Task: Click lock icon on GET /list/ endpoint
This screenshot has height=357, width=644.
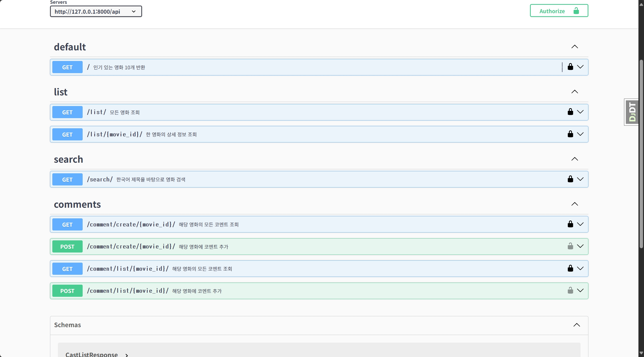Action: (x=570, y=112)
